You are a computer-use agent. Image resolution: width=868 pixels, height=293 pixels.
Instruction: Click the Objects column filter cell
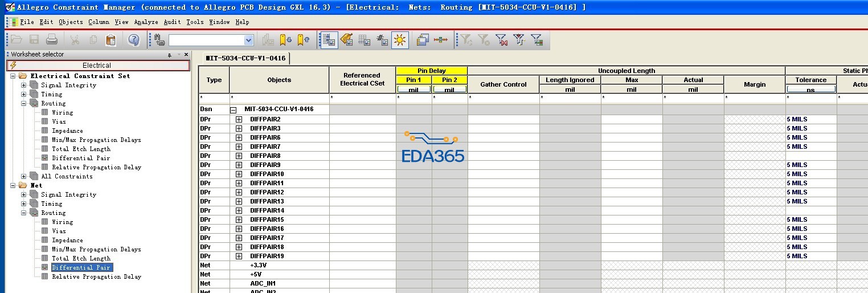279,98
